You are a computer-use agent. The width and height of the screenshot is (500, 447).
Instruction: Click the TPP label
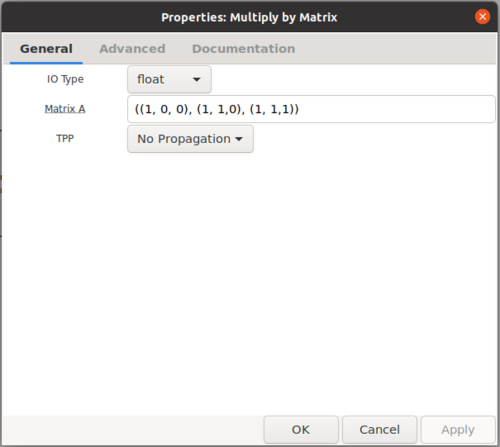coord(65,138)
